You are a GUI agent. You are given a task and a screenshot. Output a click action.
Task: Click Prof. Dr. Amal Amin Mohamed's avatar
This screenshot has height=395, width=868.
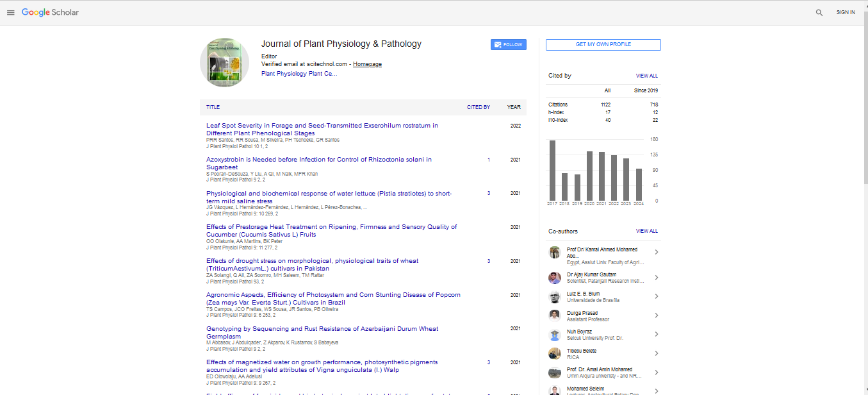pos(555,373)
